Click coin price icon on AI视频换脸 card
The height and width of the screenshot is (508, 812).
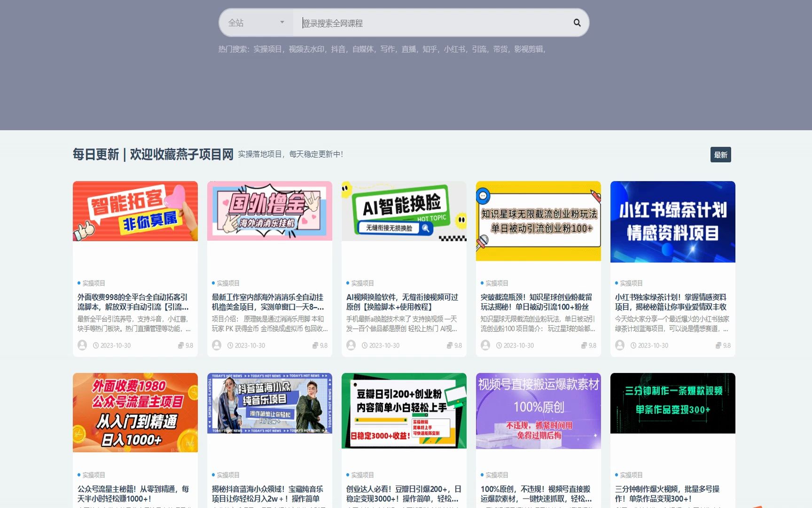coord(449,345)
